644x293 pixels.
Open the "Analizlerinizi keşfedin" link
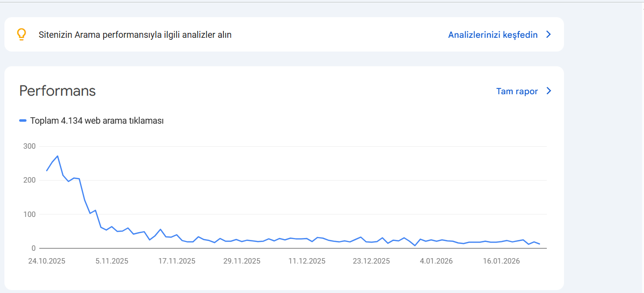pos(492,35)
